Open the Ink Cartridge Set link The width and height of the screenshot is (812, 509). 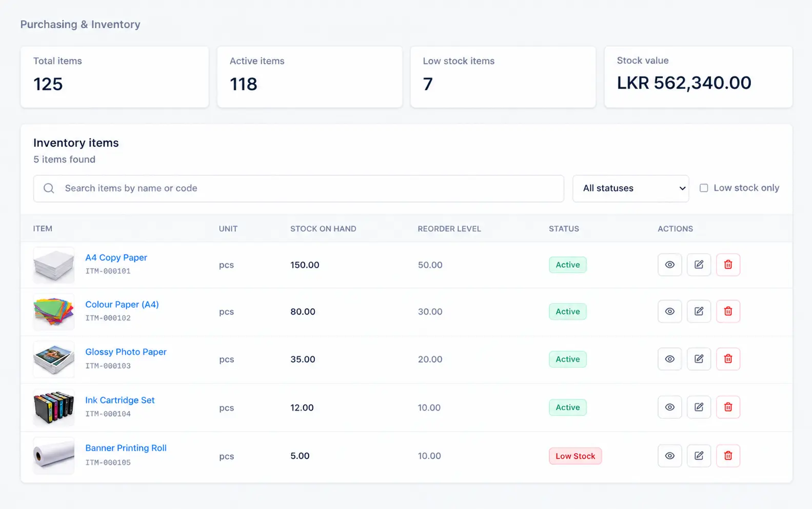coord(120,400)
